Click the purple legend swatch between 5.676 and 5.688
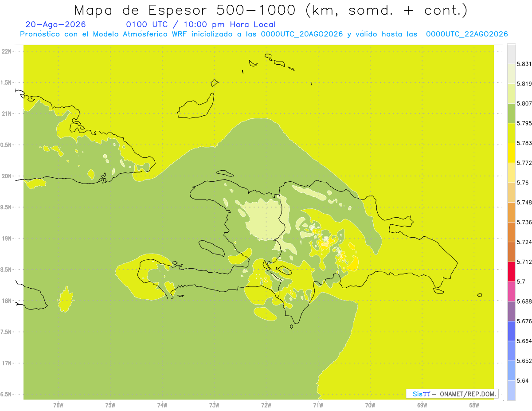The image size is (532, 411). pos(511,311)
